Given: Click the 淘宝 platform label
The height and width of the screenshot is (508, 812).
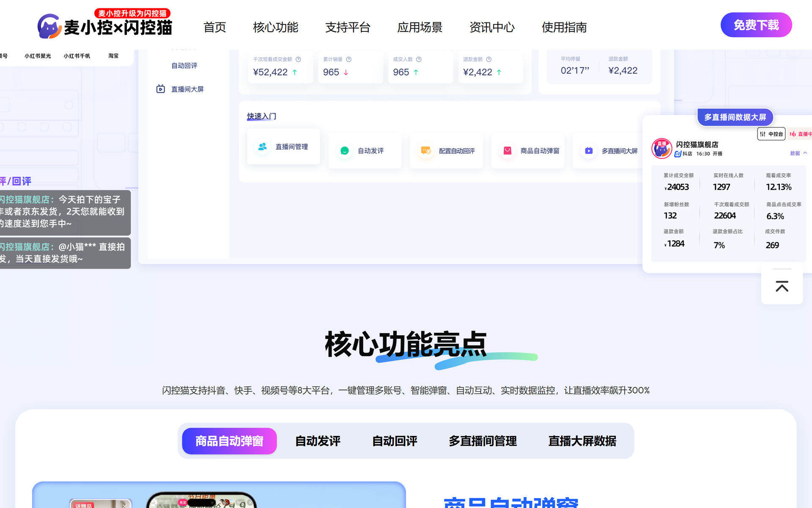Looking at the screenshot, I should 113,56.
